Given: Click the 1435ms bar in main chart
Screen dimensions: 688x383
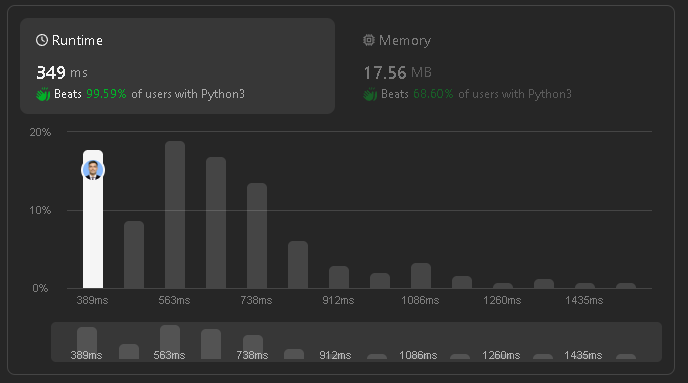Looking at the screenshot, I should click(x=585, y=286).
